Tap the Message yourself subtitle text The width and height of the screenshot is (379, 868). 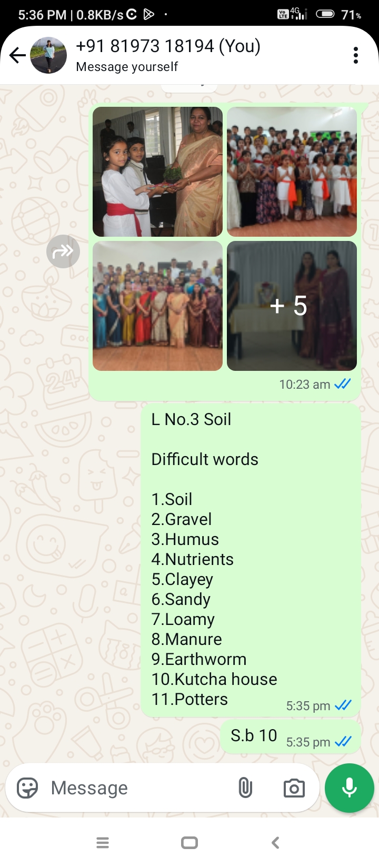[x=127, y=67]
